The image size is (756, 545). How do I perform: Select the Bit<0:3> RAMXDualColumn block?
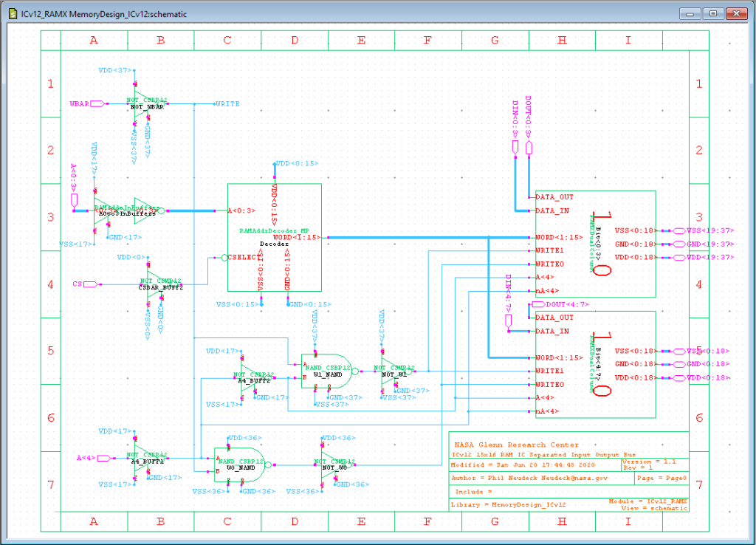[x=596, y=244]
